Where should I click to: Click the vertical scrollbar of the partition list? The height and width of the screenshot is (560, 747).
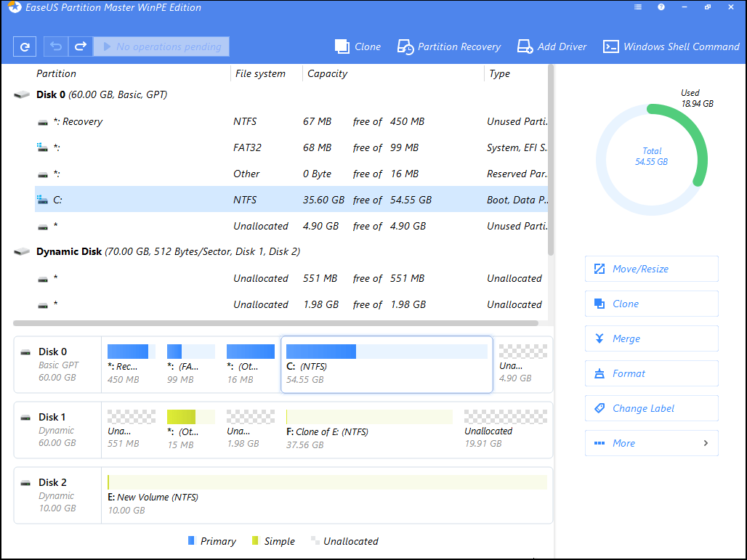coord(551,160)
